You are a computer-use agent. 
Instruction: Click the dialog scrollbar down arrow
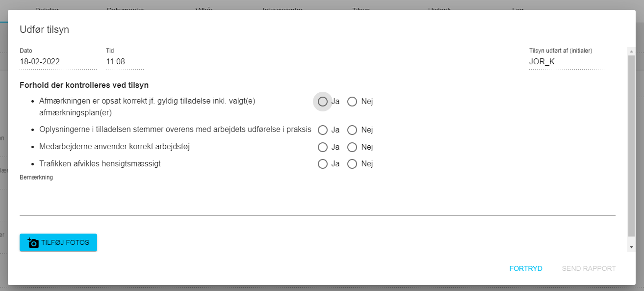pyautogui.click(x=631, y=248)
